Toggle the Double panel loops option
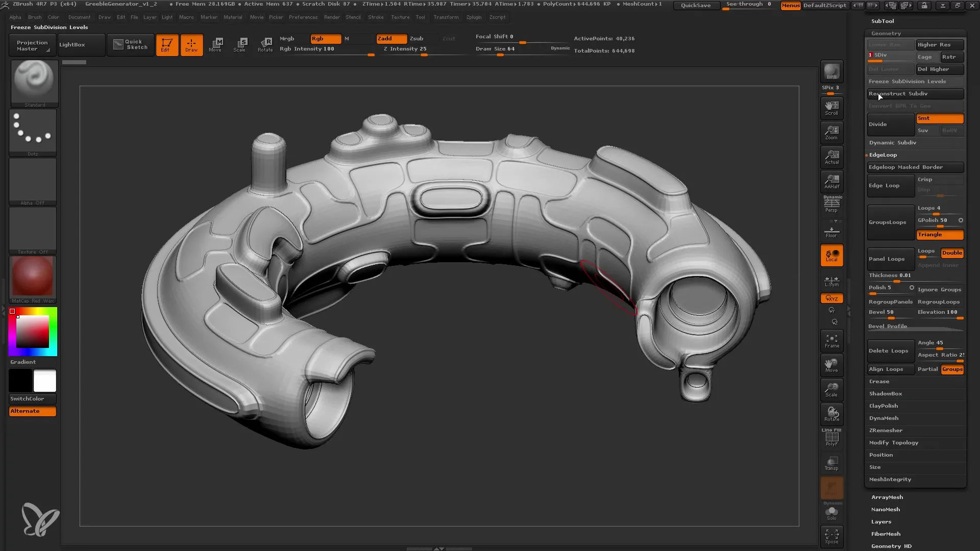Screen dimensions: 980x551 (x=952, y=253)
